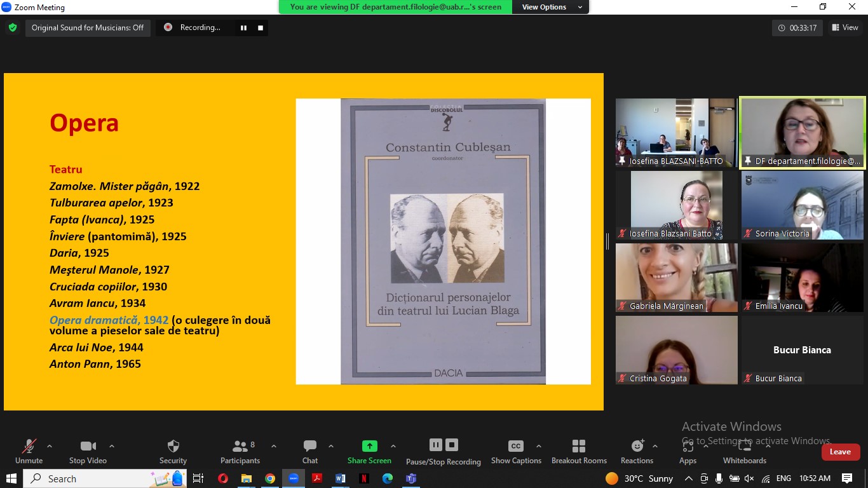
Task: Click the Task View taskbar icon
Action: click(198, 478)
